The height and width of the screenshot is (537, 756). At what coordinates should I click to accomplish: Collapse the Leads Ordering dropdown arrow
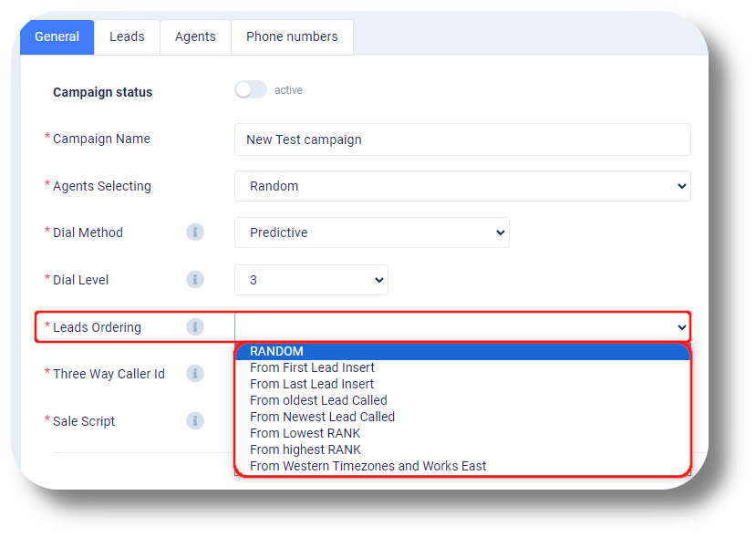(681, 327)
